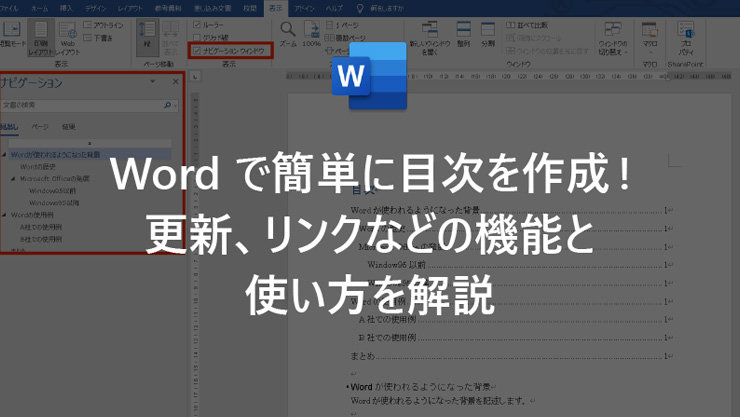Uncheck the Navigation Window (ナビゲーション ウィンドウ) checkbox
740x417 pixels.
pos(197,50)
